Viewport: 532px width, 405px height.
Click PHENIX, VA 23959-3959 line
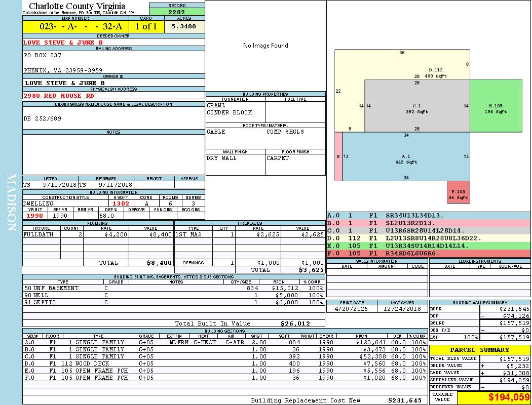tap(63, 70)
